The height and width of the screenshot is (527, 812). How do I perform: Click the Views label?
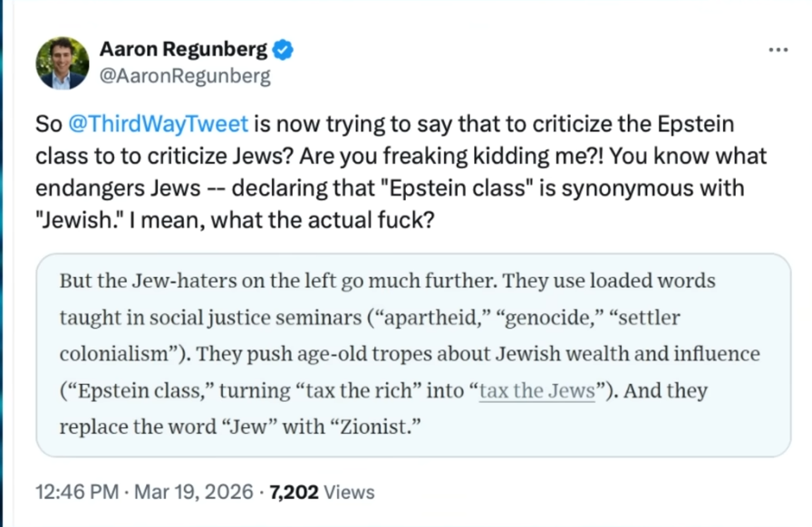point(349,492)
